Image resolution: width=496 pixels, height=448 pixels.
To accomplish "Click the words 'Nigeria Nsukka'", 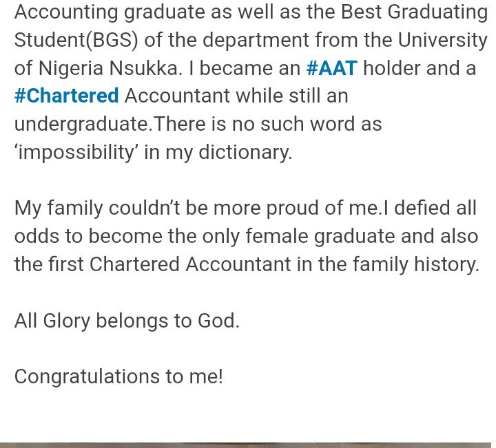I will (x=109, y=68).
